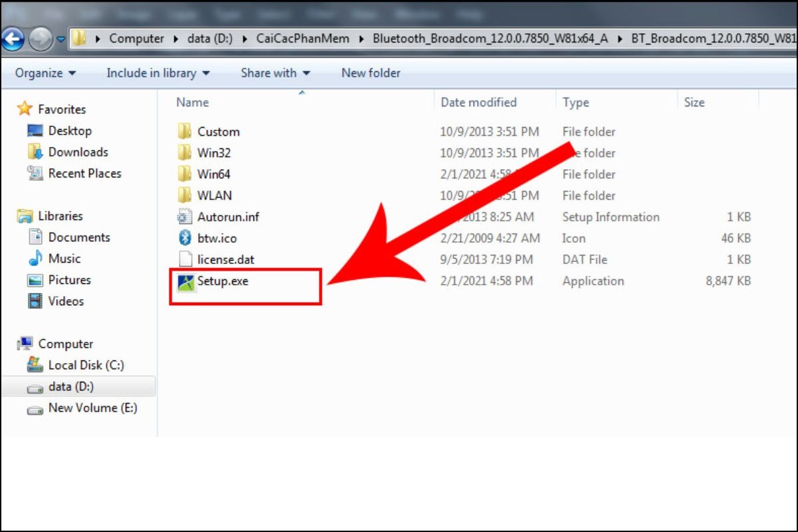Click the Libraries icon in sidebar

pos(25,215)
